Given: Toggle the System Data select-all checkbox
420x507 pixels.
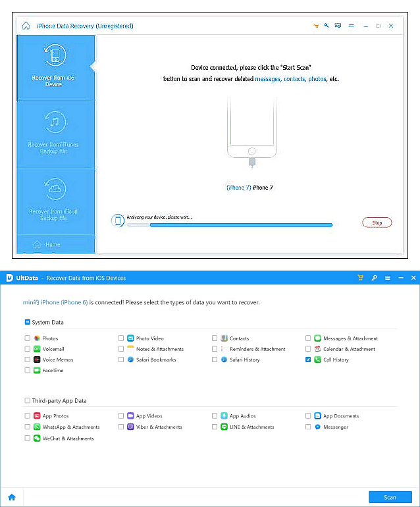Looking at the screenshot, I should click(x=28, y=322).
